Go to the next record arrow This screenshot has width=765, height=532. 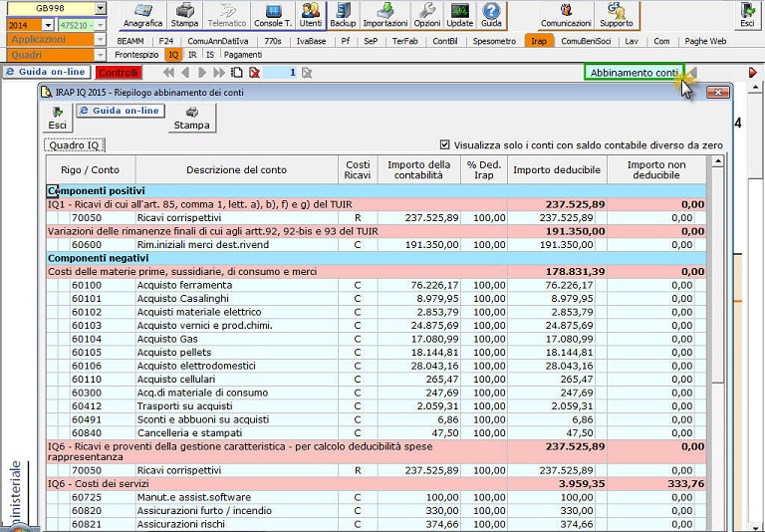click(x=202, y=73)
